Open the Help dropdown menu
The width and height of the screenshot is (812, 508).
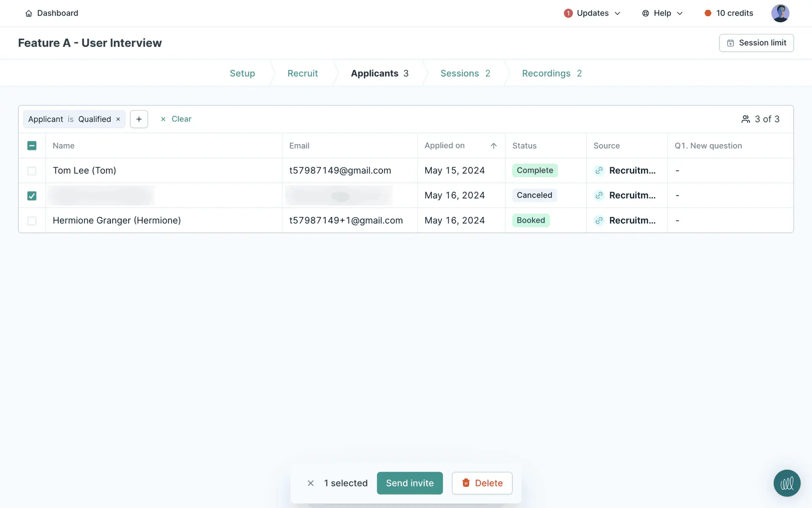click(662, 13)
